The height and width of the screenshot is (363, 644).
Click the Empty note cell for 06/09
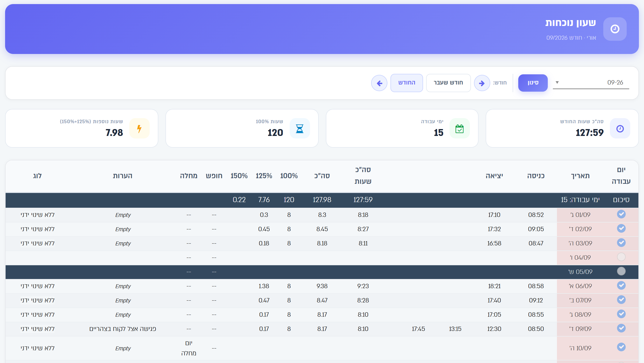coord(123,286)
